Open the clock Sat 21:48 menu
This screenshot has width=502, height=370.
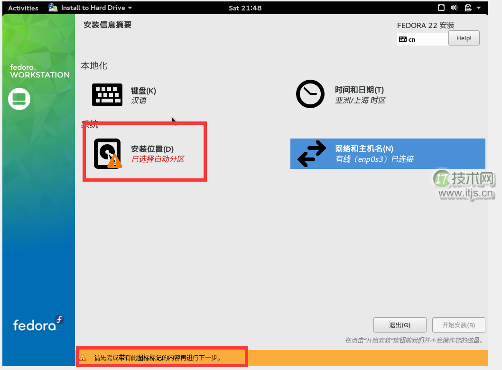pyautogui.click(x=245, y=8)
